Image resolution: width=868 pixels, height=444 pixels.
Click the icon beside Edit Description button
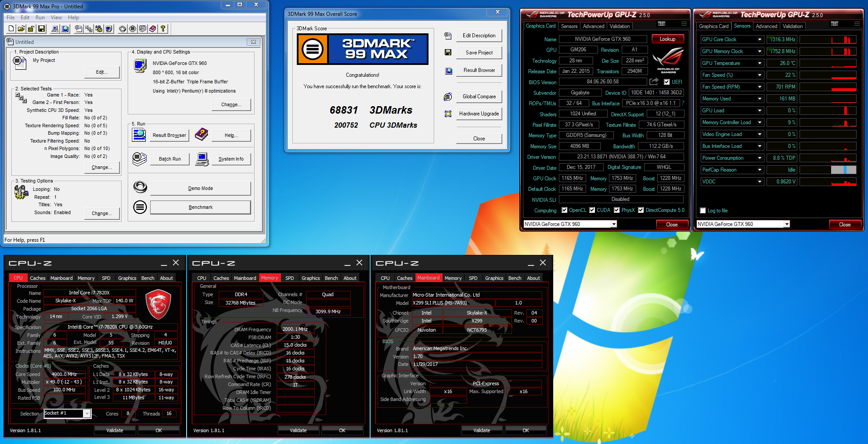(x=448, y=36)
